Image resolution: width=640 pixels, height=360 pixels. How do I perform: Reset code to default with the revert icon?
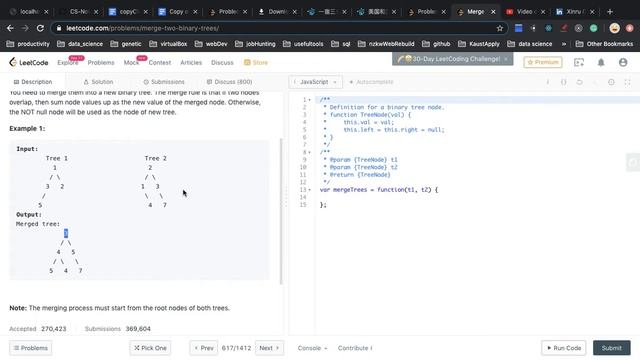tap(579, 82)
